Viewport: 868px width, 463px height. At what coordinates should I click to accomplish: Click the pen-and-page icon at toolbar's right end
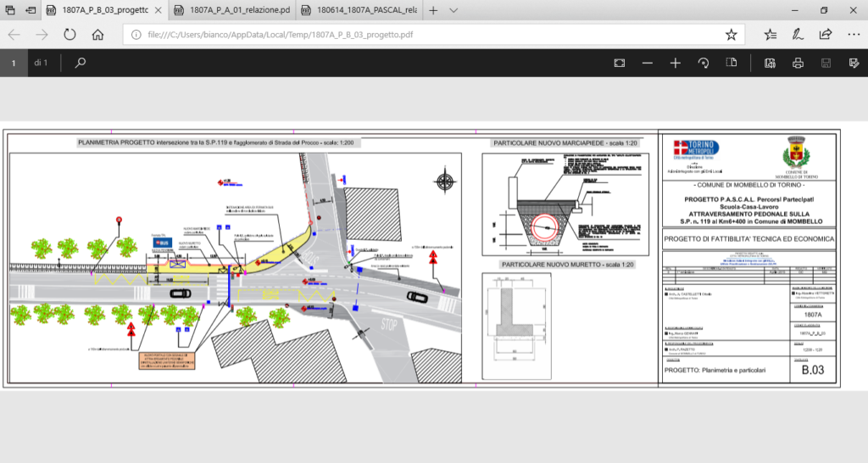tap(852, 63)
